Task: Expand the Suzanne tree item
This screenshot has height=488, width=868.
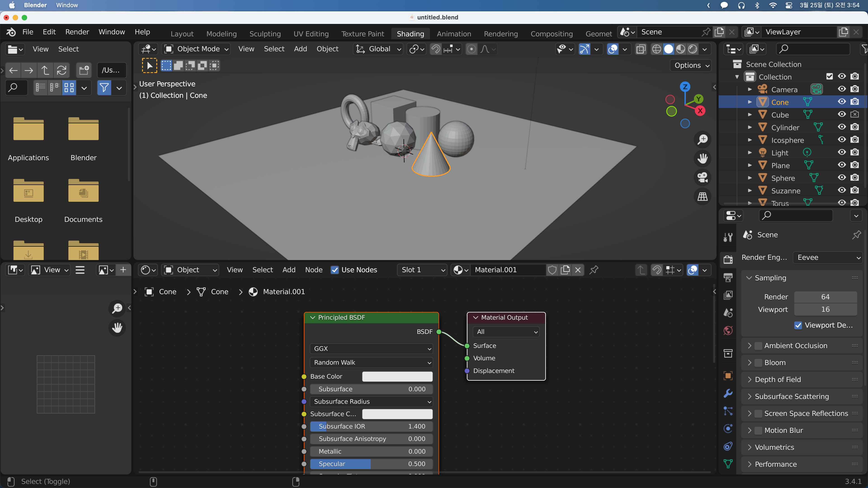Action: (750, 191)
